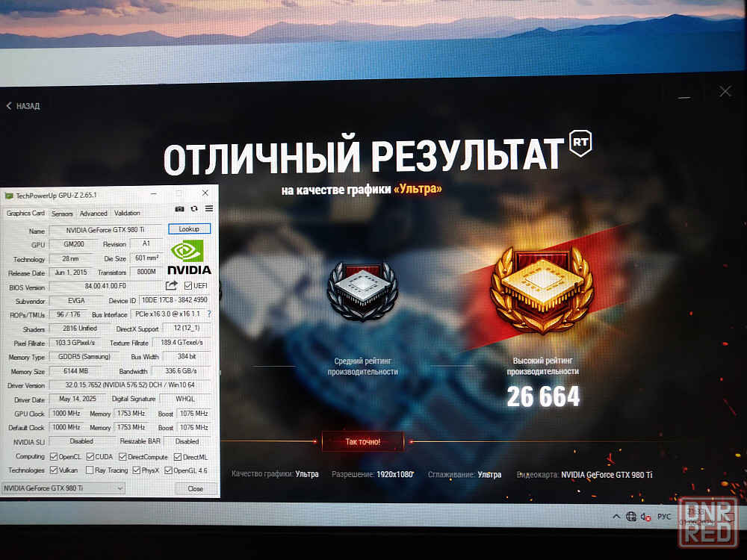
Task: Click the Resizable BAR value Disabled
Action: (187, 441)
